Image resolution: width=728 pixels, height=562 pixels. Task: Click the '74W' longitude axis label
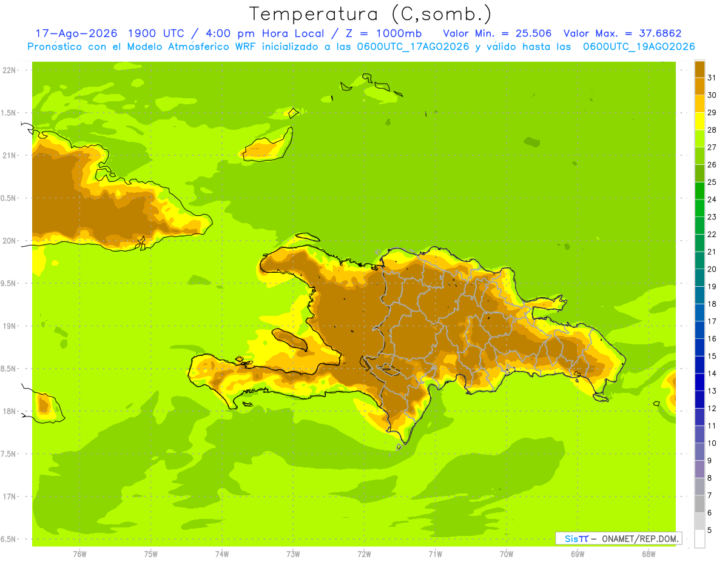(x=222, y=554)
